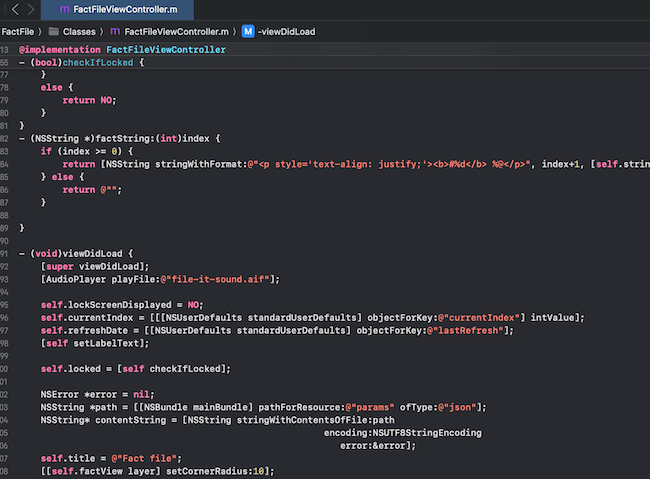Open the FactFile project jump bar segment

(x=17, y=31)
